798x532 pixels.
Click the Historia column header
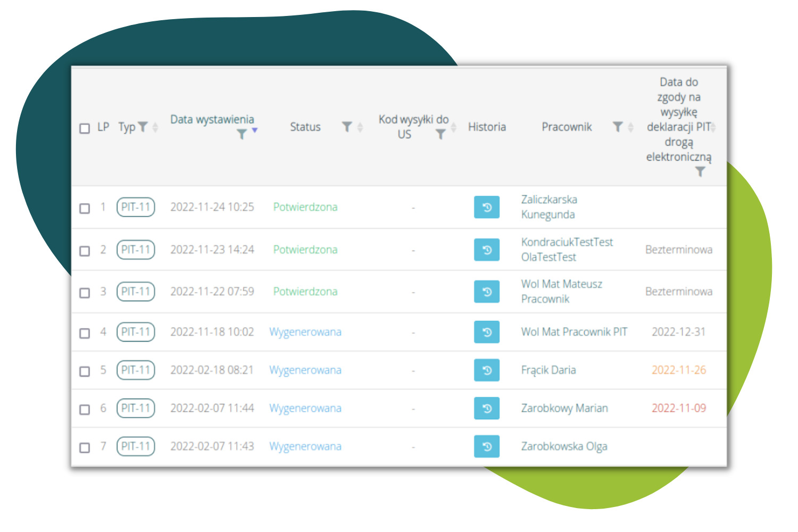click(x=486, y=127)
